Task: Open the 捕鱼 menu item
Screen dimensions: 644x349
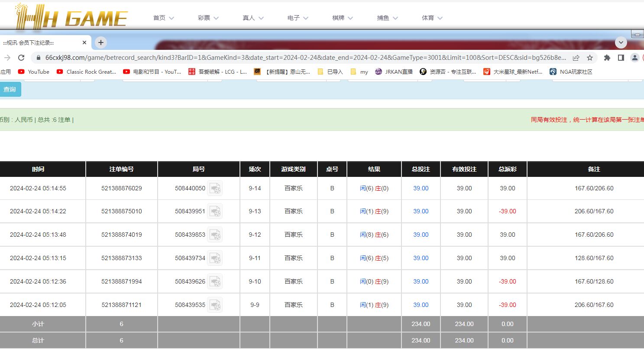Action: [387, 18]
